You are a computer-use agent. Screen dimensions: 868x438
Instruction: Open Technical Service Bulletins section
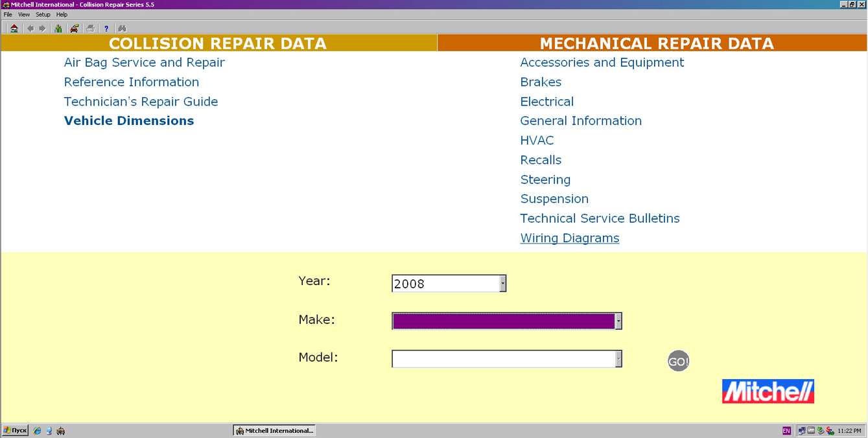point(600,218)
